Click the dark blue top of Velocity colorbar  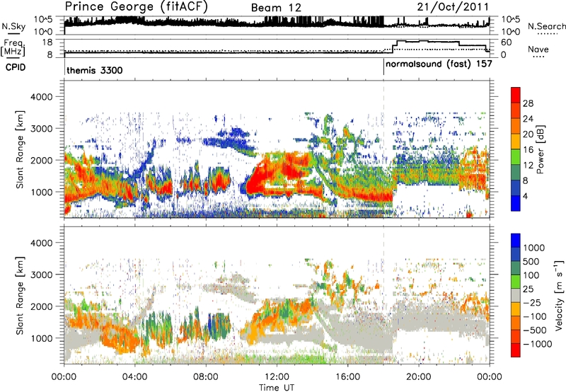516,241
